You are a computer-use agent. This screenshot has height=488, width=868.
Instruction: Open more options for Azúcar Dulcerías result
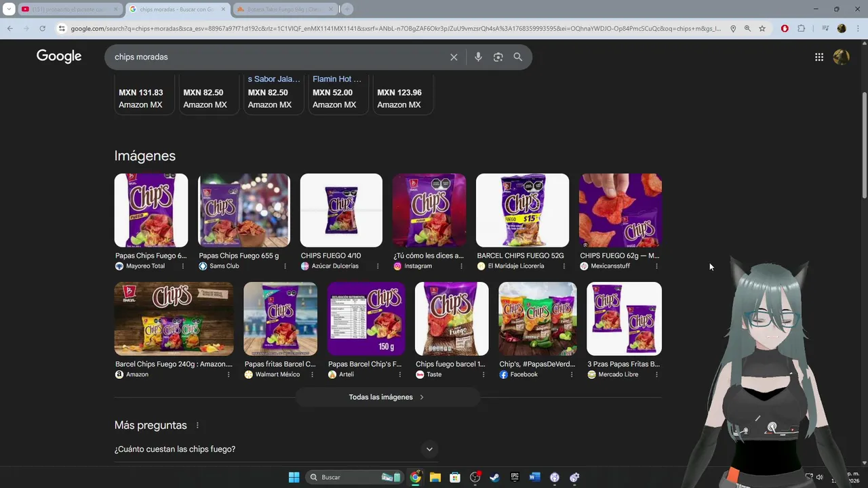(x=376, y=266)
